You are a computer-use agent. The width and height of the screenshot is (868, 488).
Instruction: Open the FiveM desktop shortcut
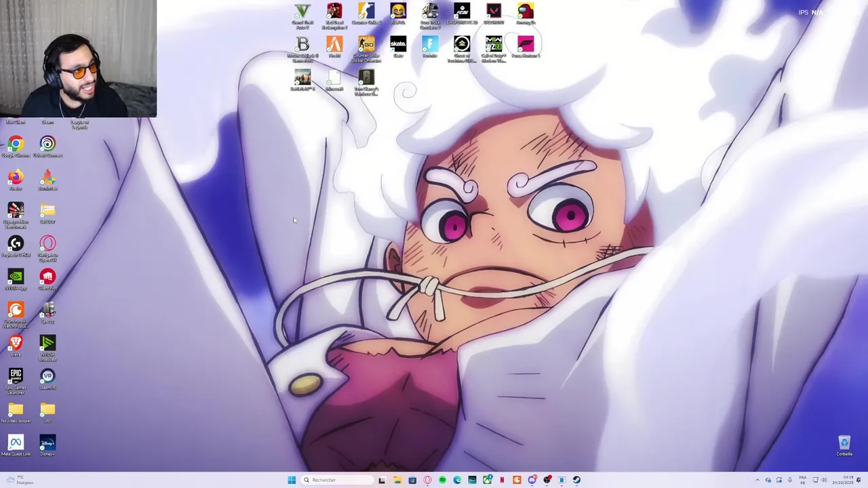(334, 47)
